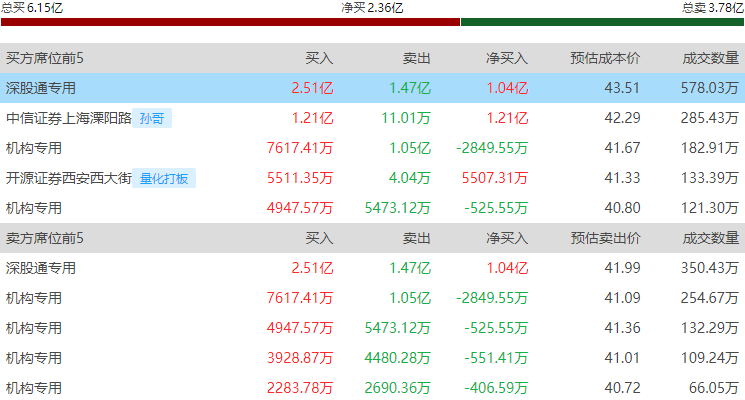Viewport: 745px width, 400px height.
Task: Click the net buy -406.59万
Action: tap(496, 388)
